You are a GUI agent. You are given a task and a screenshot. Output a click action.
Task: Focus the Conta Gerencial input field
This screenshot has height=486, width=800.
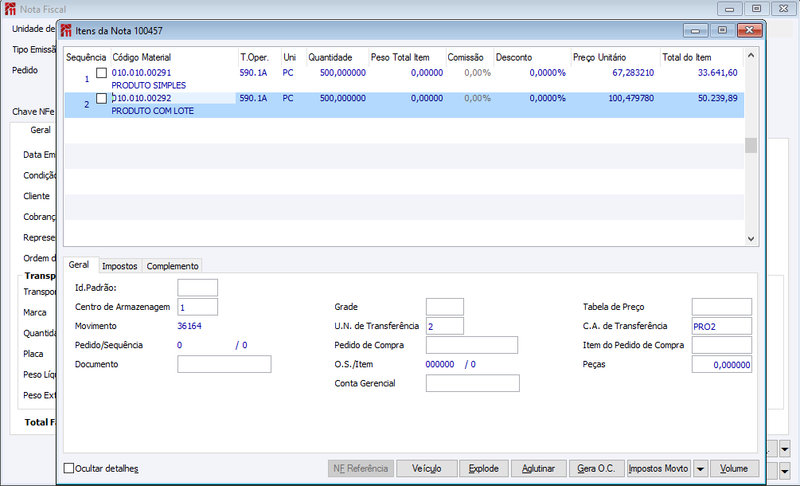pos(472,383)
